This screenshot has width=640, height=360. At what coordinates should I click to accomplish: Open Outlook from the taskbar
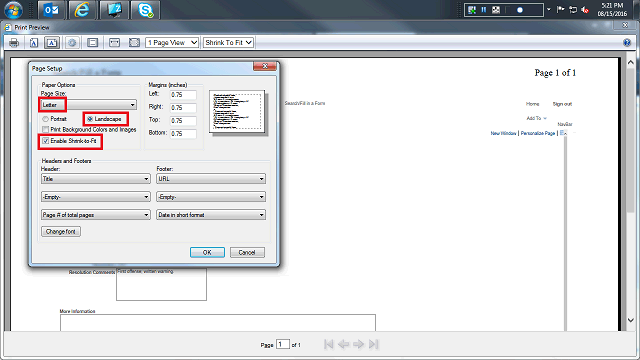[51, 10]
